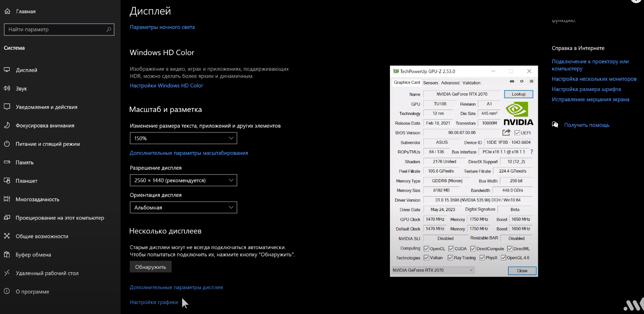The image size is (644, 314).
Task: Toggle the DirectCompute checkbox
Action: [473, 249]
